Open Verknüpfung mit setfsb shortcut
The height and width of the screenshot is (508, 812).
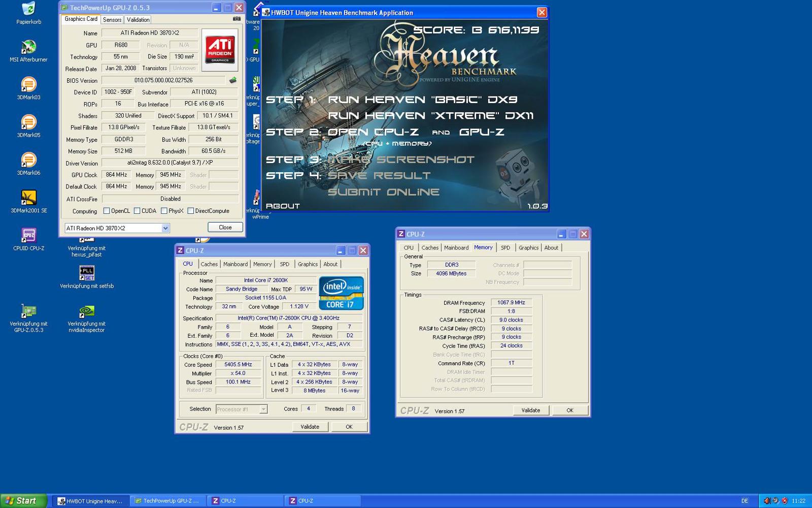click(x=87, y=277)
